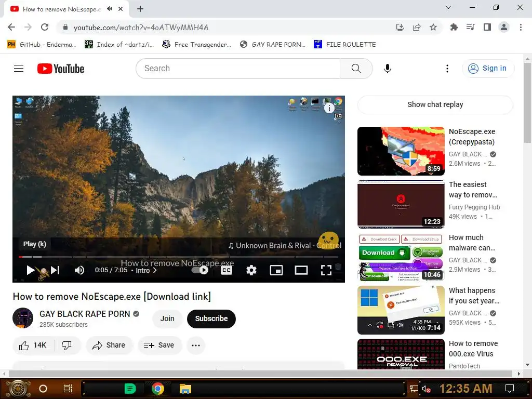This screenshot has height=399, width=532.
Task: Skip to the next video
Action: point(55,270)
